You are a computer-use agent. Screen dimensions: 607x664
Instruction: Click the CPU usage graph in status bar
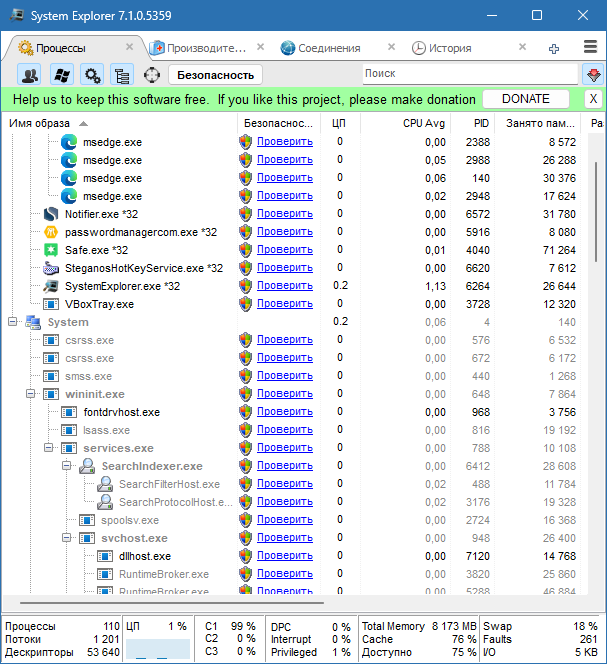click(158, 649)
